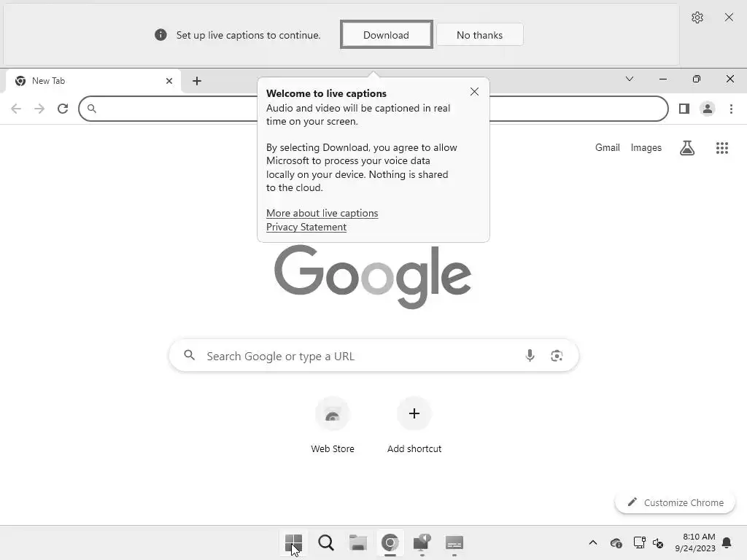Open a new tab with plus button
This screenshot has height=560, width=747.
click(x=197, y=81)
